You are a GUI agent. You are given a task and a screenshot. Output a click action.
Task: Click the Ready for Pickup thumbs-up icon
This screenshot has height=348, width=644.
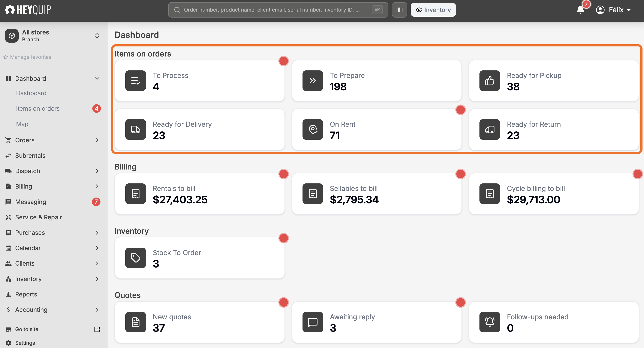(490, 81)
